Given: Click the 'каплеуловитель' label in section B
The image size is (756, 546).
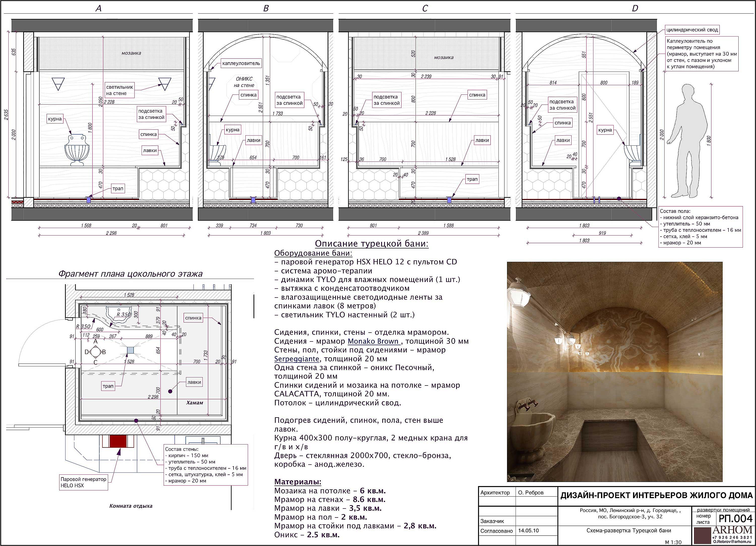Looking at the screenshot, I should 241,63.
